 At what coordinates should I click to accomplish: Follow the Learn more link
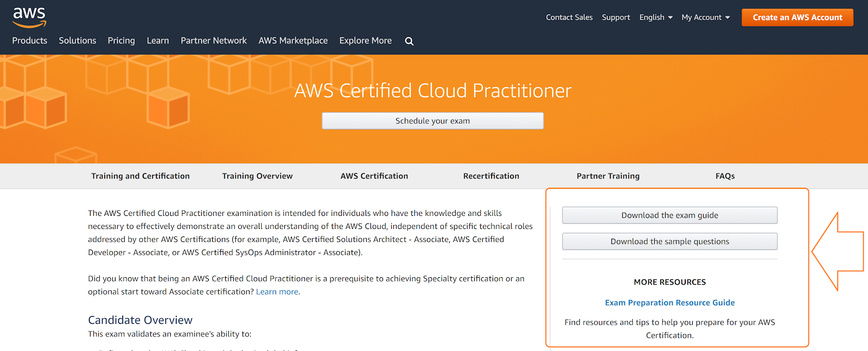[x=277, y=292]
